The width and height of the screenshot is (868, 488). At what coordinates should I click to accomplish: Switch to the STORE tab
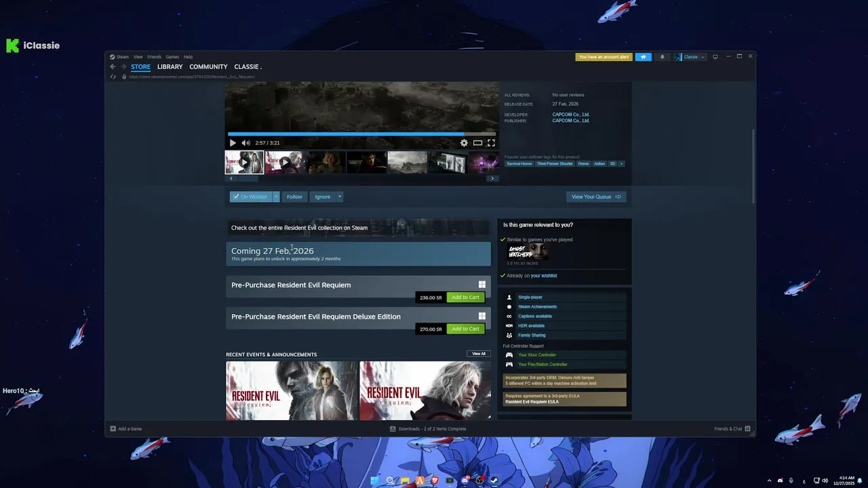[x=140, y=67]
